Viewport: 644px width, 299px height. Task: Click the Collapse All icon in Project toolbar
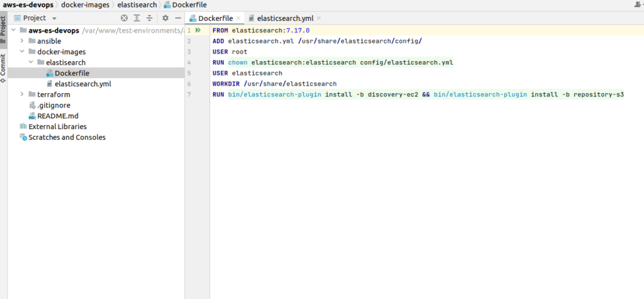[x=150, y=18]
